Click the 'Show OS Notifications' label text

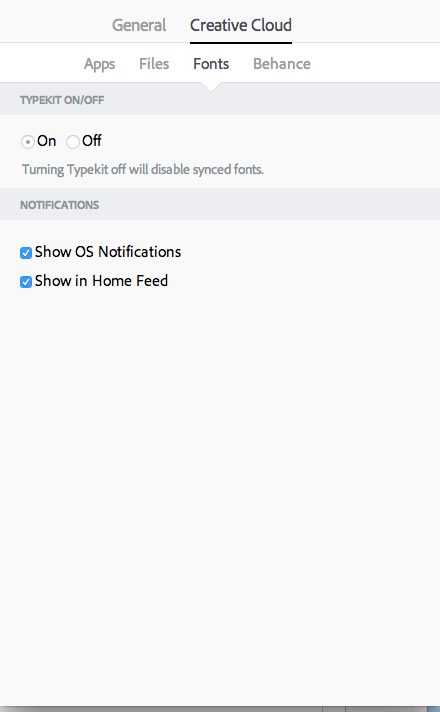point(108,252)
